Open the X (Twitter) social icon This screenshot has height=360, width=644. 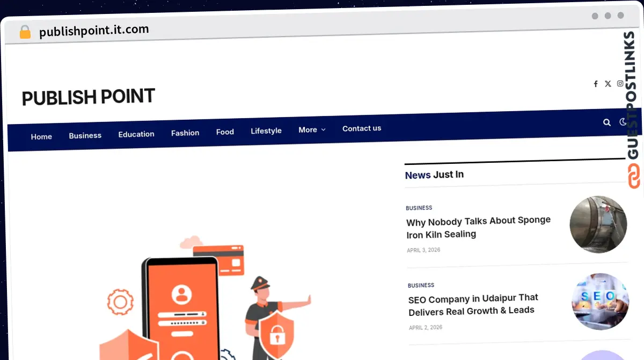coord(608,84)
